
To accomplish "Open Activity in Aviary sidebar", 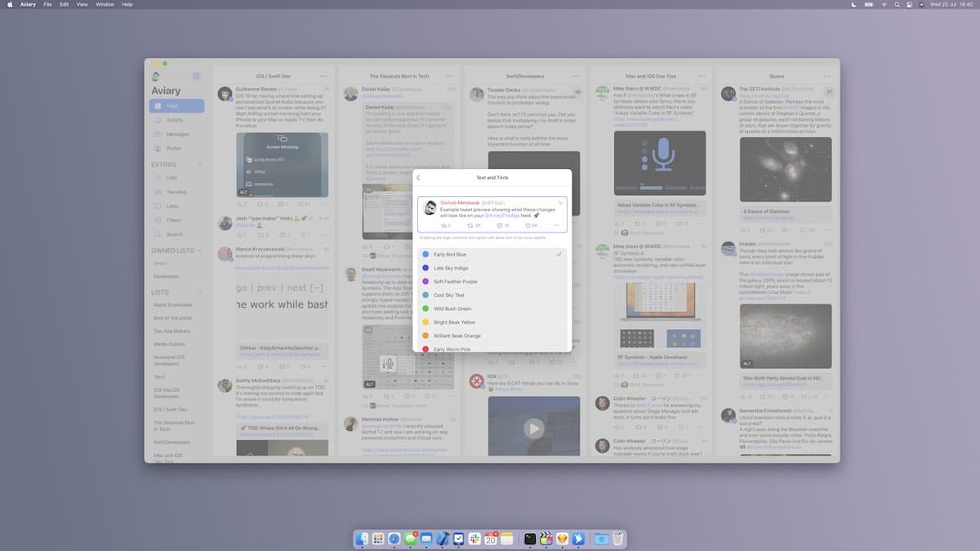I will pyautogui.click(x=177, y=120).
